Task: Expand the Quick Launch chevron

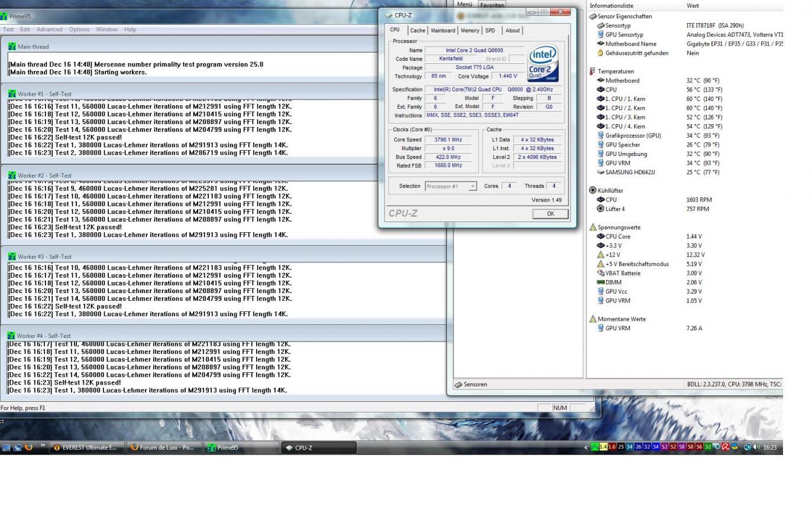Action: pyautogui.click(x=43, y=445)
